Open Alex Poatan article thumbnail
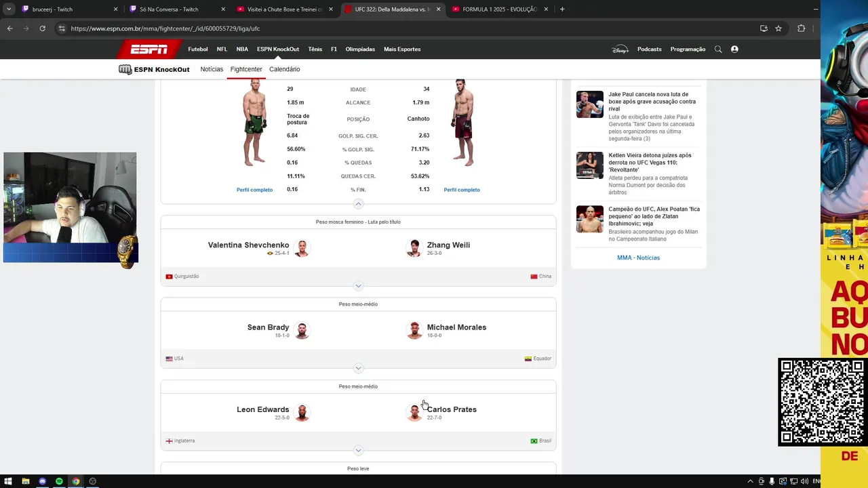Viewport: 868px width, 488px height. tap(590, 220)
